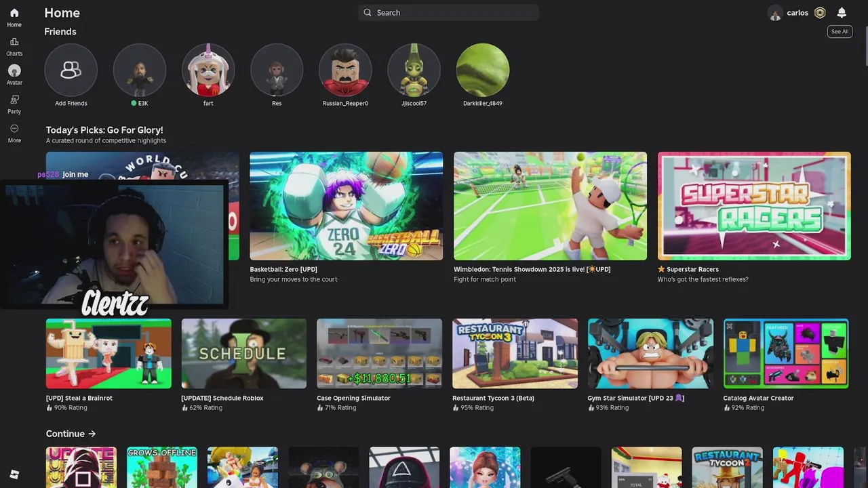The image size is (868, 488).
Task: Open Superstar Racers thumbnail
Action: click(x=754, y=206)
